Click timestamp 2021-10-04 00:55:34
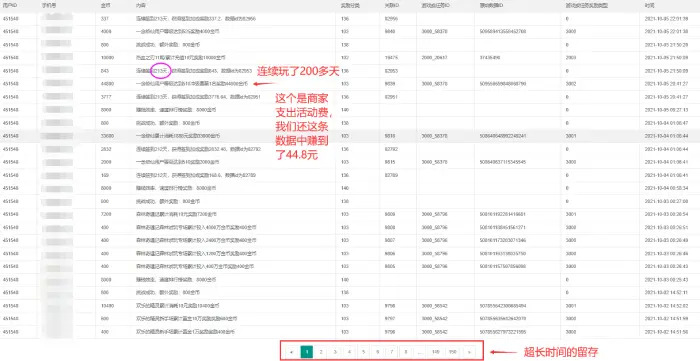700x361 pixels. [667, 188]
